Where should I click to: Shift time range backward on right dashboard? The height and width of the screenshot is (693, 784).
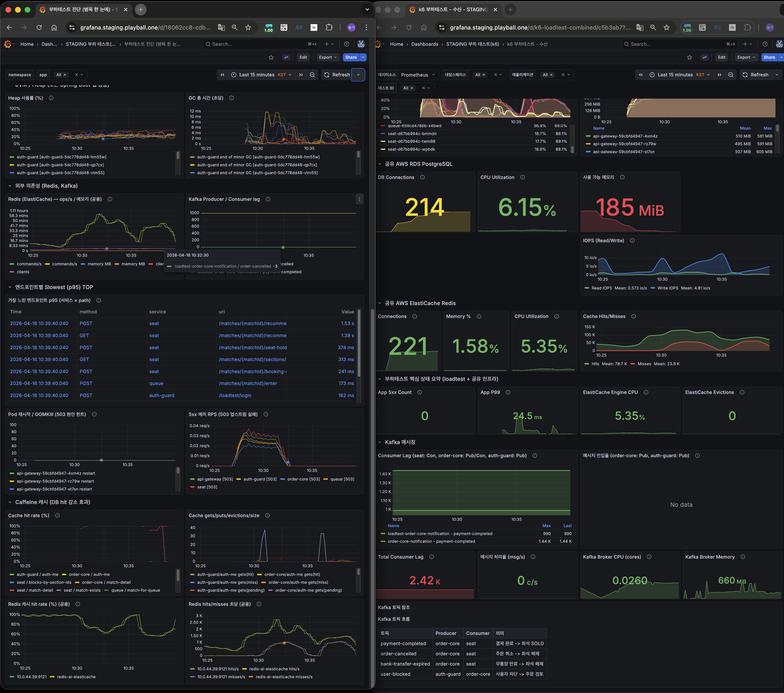click(641, 75)
